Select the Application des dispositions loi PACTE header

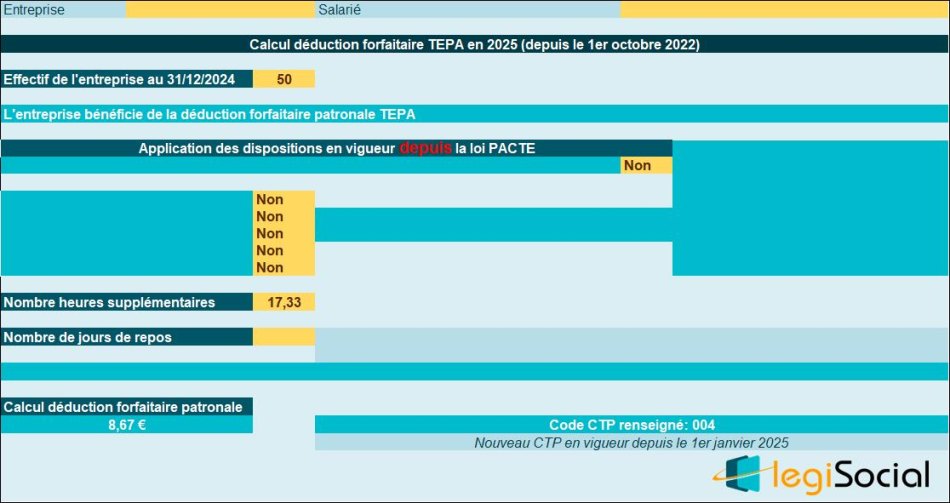[x=336, y=148]
